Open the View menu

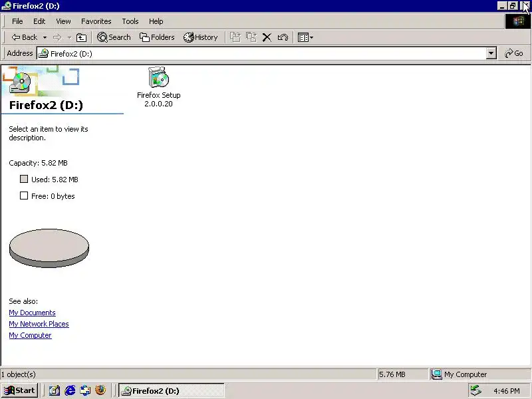(63, 21)
